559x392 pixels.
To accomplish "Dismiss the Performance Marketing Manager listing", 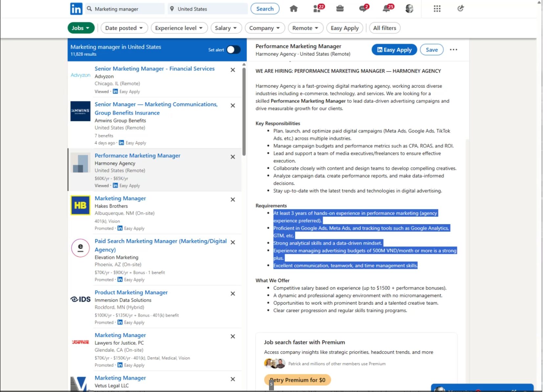I will coord(233,157).
